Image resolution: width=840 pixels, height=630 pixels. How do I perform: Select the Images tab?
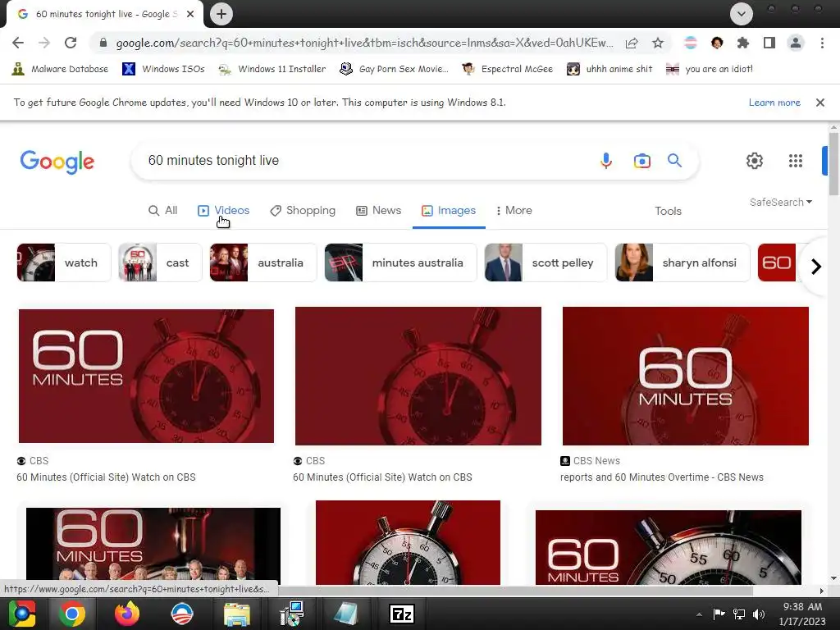[x=449, y=211]
